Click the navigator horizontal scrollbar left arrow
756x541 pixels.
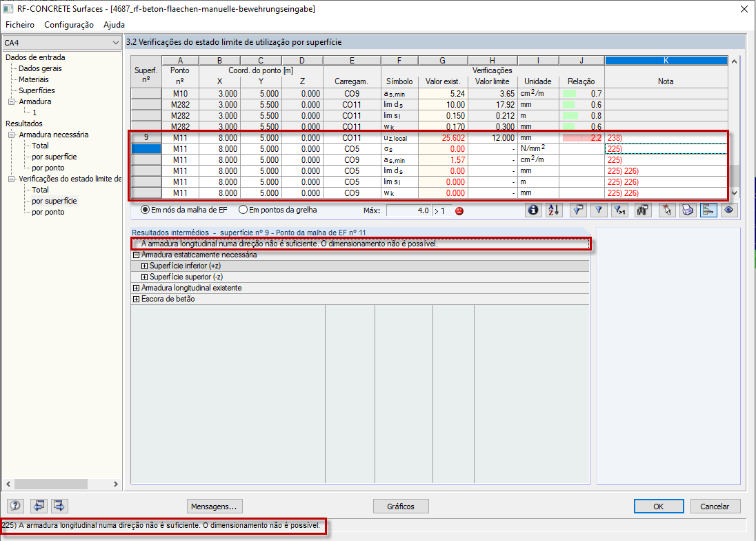click(8, 484)
